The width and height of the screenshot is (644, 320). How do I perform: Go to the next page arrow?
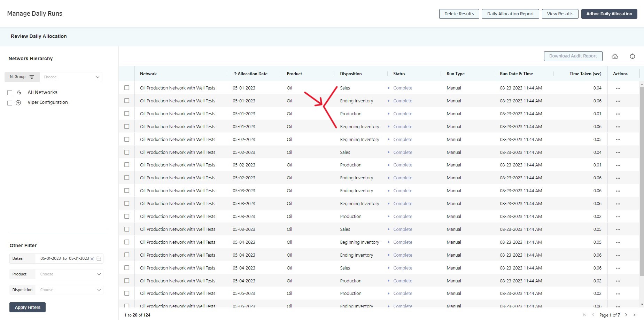coord(626,315)
